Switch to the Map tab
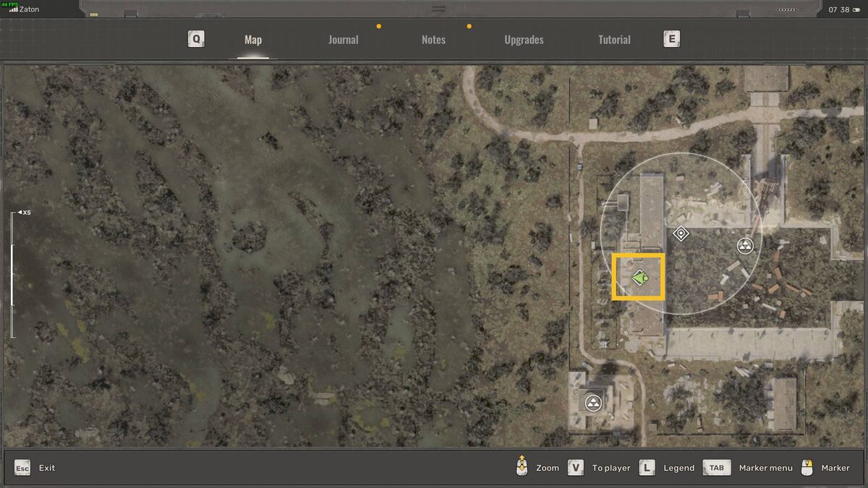This screenshot has width=868, height=488. [253, 40]
